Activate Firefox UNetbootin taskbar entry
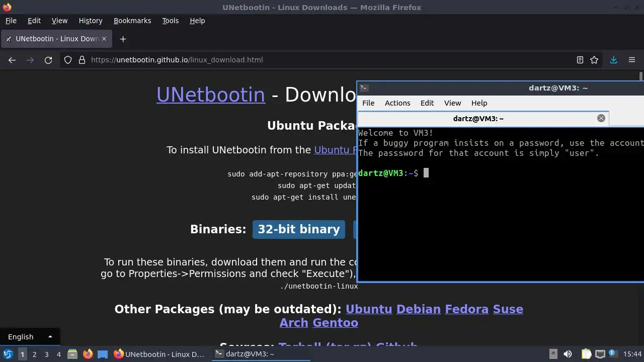 click(x=159, y=354)
